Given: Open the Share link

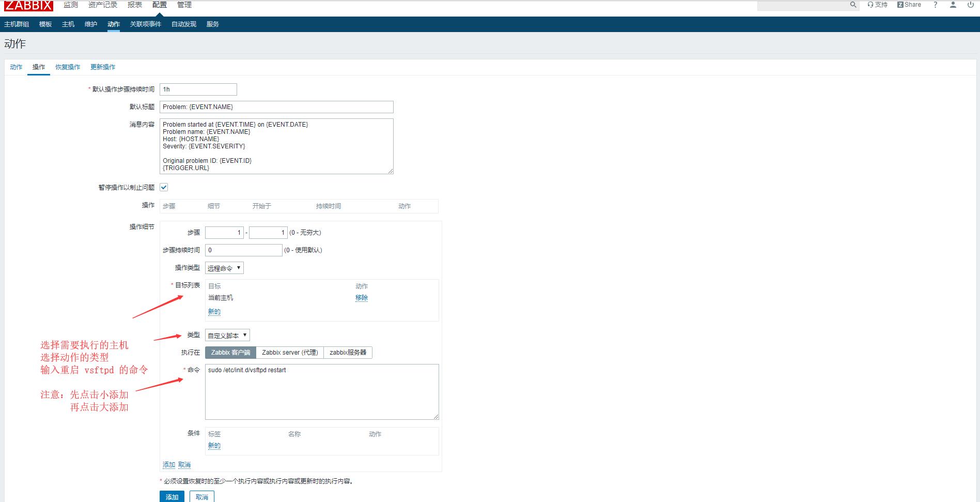Looking at the screenshot, I should pyautogui.click(x=909, y=5).
